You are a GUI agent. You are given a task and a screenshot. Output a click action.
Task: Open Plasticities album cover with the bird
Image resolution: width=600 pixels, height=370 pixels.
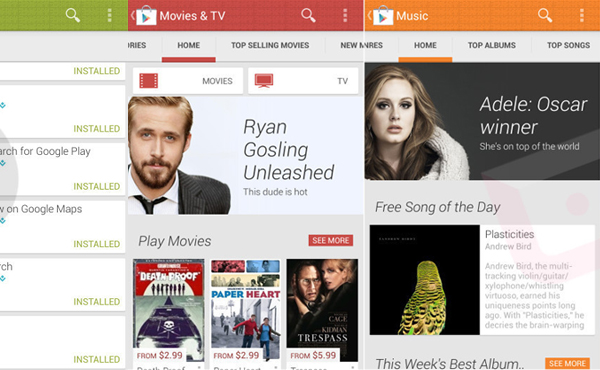click(x=425, y=280)
